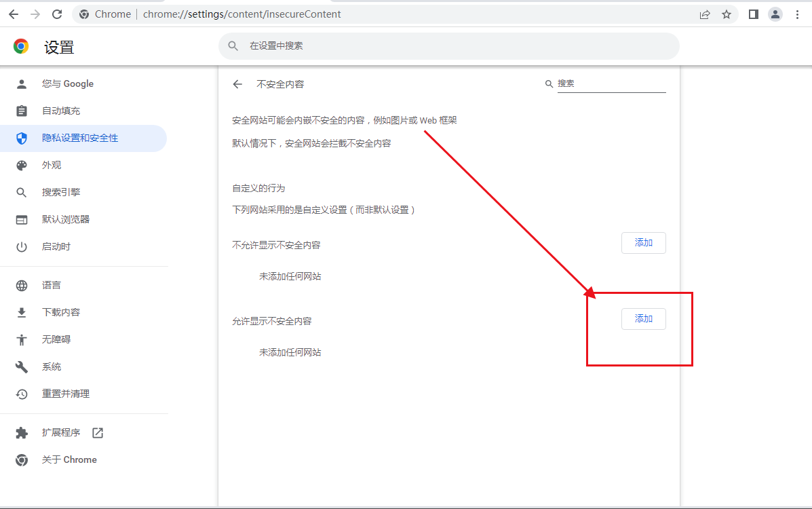Click the shield icon for 隐私设置和安全性

[x=22, y=138]
